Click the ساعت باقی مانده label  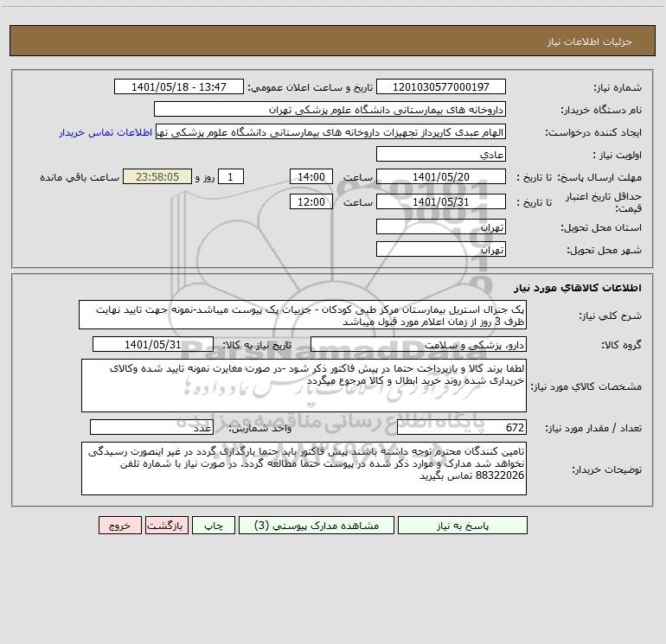pos(80,177)
